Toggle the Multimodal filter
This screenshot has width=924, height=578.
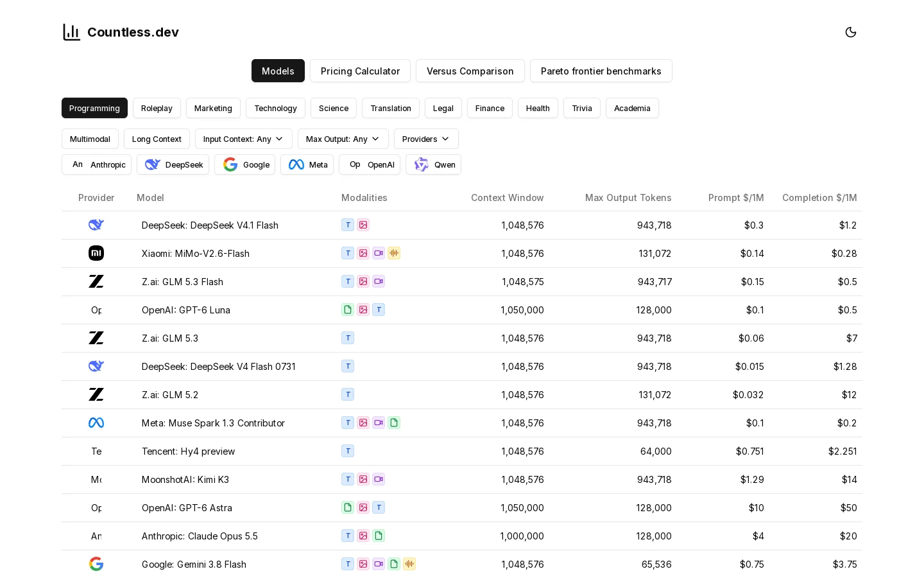coord(90,139)
